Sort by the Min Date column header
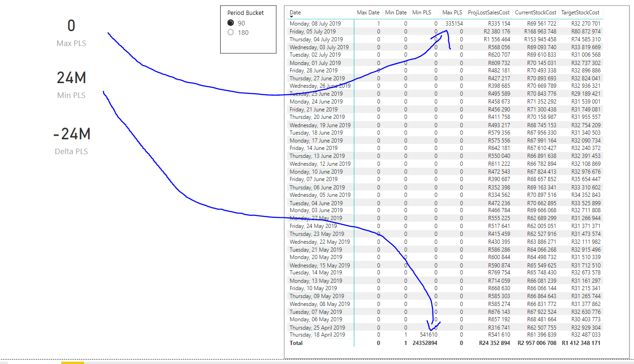This screenshot has width=634, height=364. coord(396,13)
